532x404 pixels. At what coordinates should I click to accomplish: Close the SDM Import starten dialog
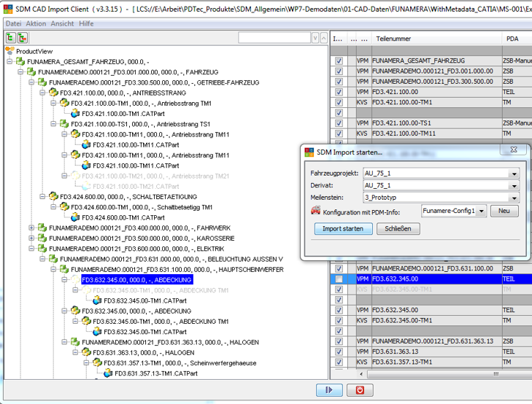[x=514, y=149]
